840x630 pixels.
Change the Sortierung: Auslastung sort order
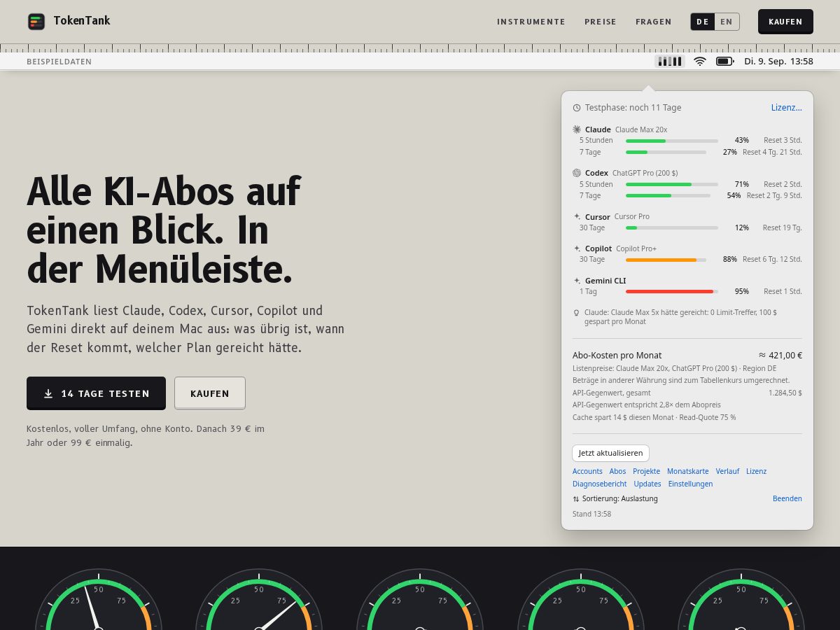(615, 499)
